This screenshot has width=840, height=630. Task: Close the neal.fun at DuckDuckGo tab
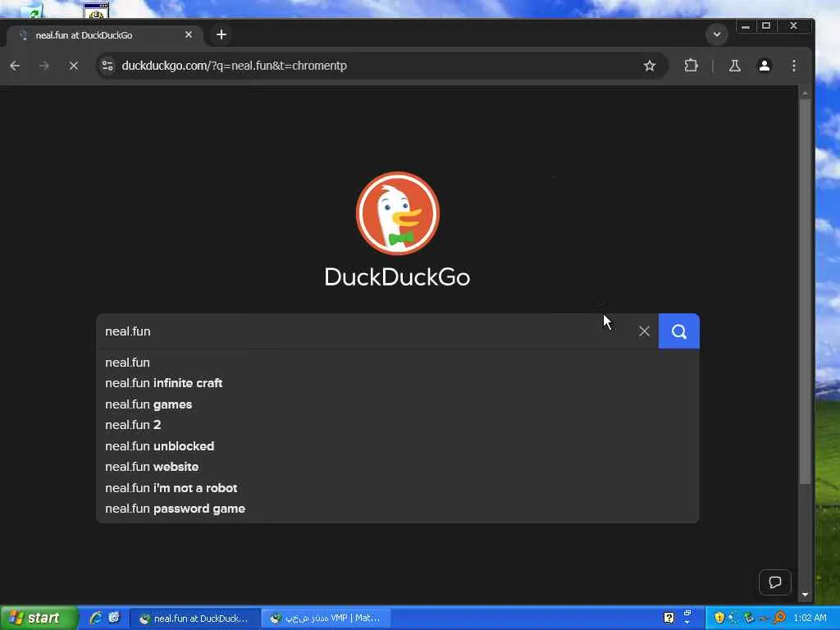(189, 34)
